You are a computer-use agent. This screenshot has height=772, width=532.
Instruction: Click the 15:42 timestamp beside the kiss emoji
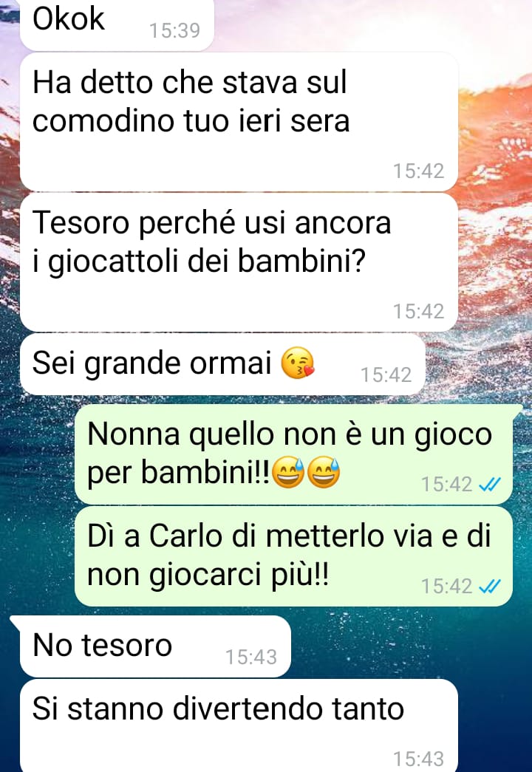386,375
